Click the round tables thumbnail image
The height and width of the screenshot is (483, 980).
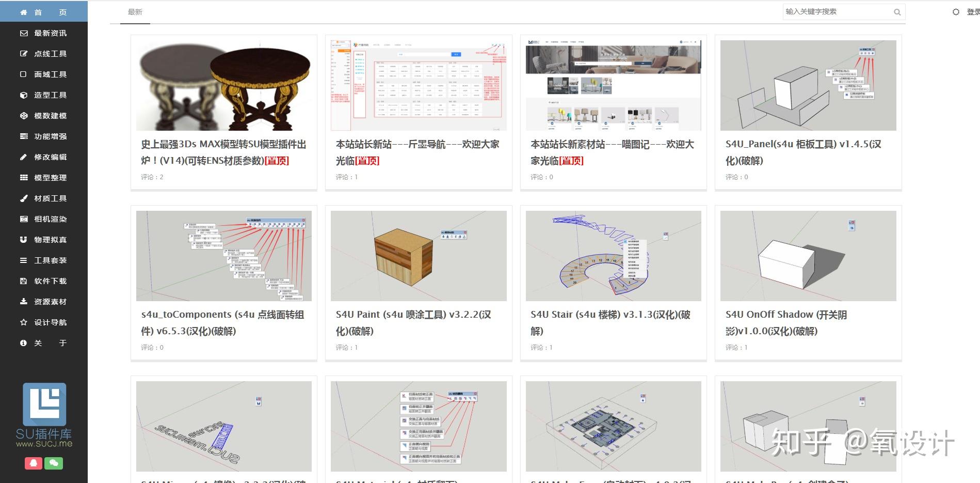point(224,85)
